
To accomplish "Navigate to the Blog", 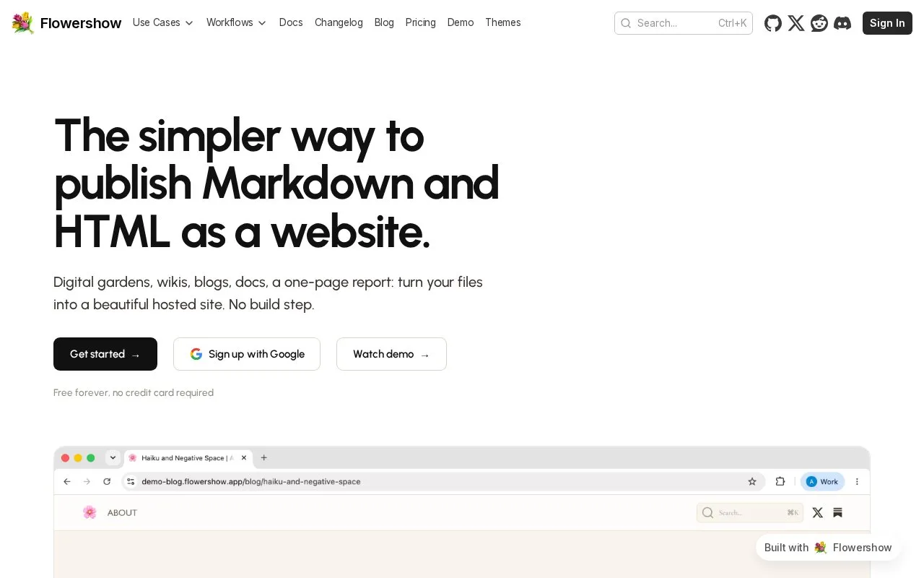I will point(384,22).
